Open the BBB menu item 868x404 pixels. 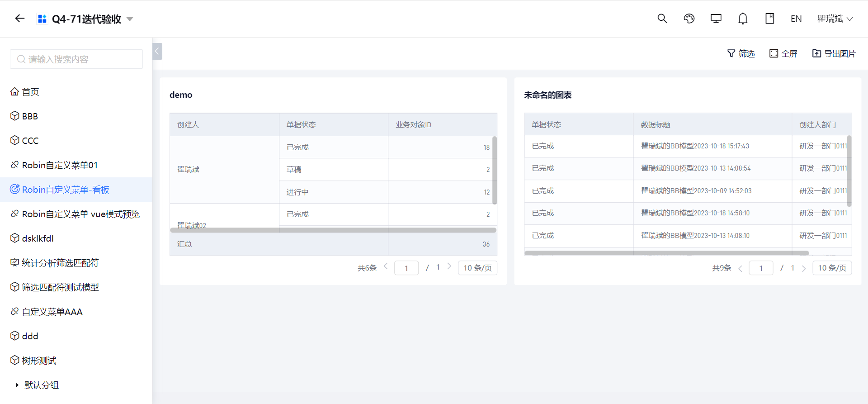coord(76,116)
